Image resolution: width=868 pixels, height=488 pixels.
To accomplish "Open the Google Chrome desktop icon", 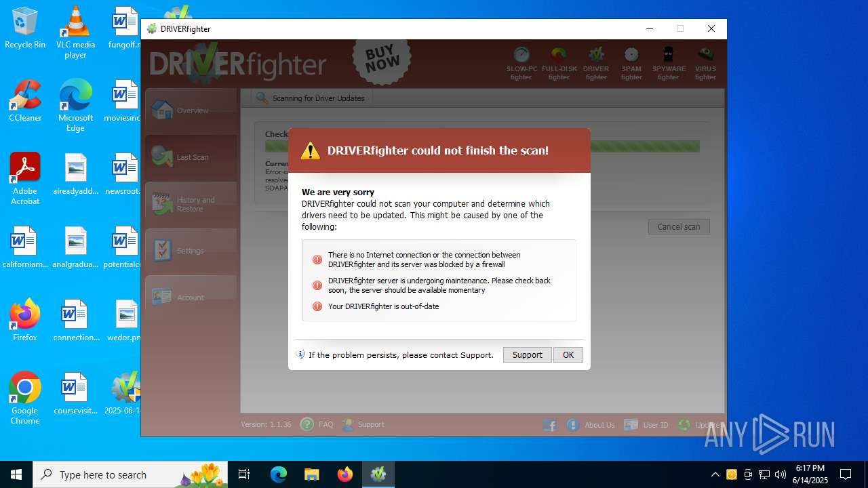I will (x=25, y=399).
